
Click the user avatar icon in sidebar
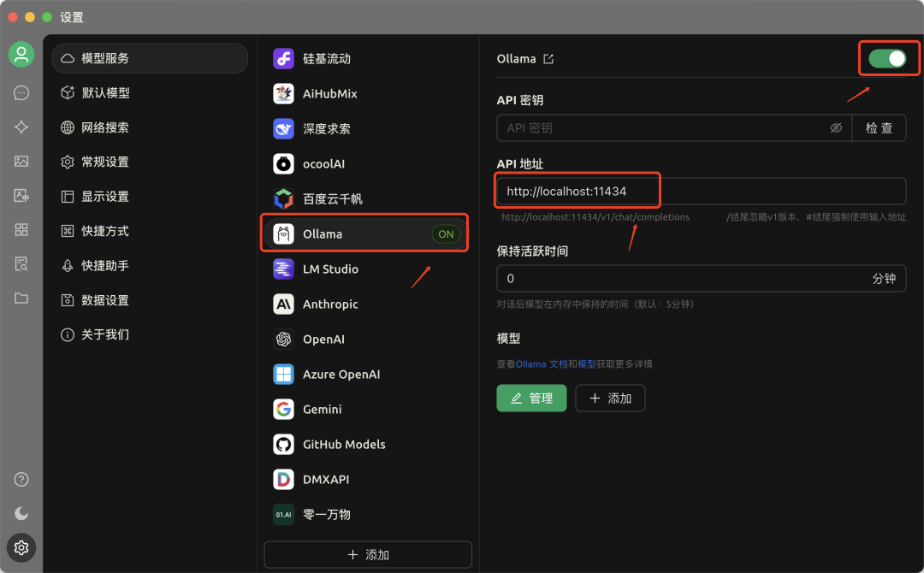point(21,55)
